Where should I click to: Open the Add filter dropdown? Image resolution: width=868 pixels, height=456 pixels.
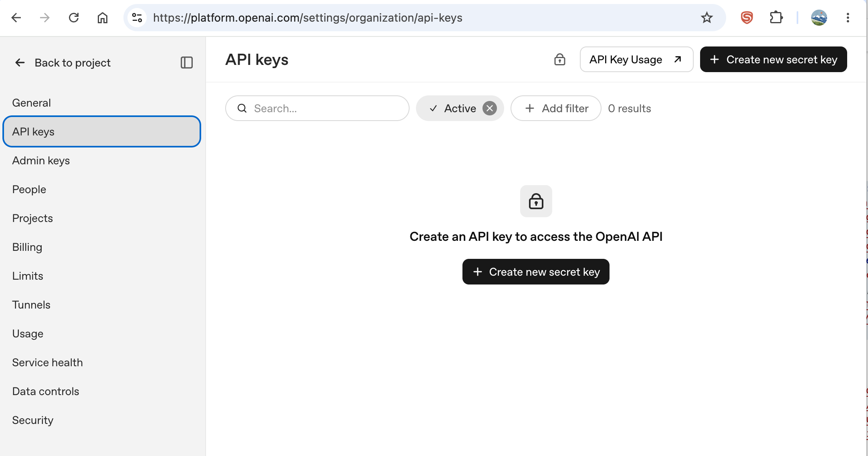[x=556, y=108]
